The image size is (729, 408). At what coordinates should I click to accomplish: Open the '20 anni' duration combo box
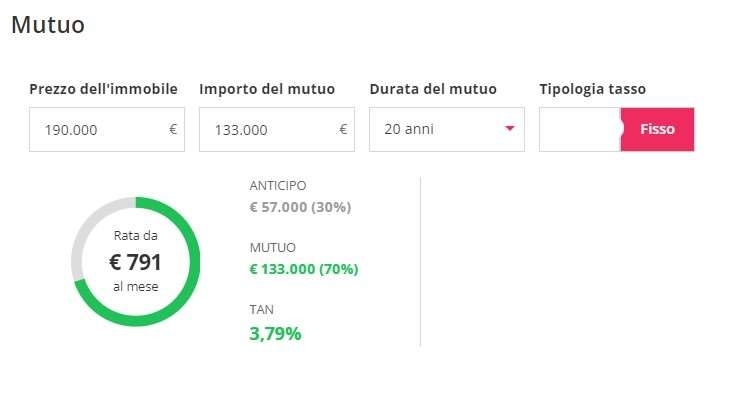click(x=447, y=129)
